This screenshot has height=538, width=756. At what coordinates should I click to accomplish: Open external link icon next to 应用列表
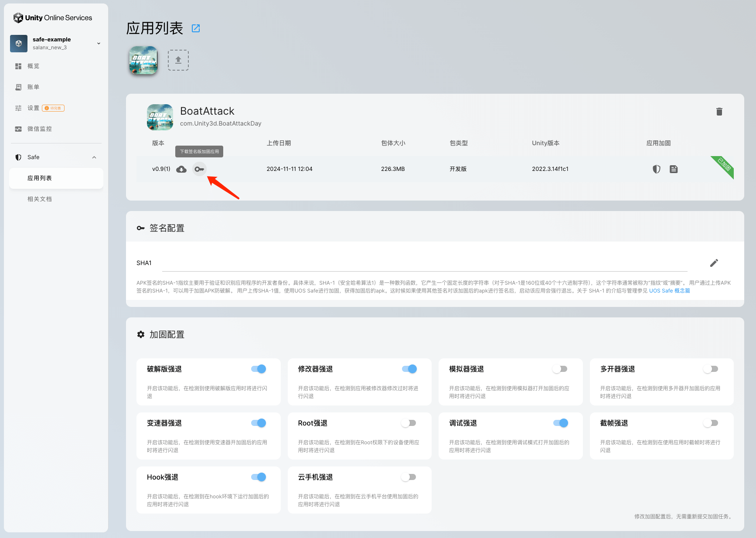coord(196,28)
